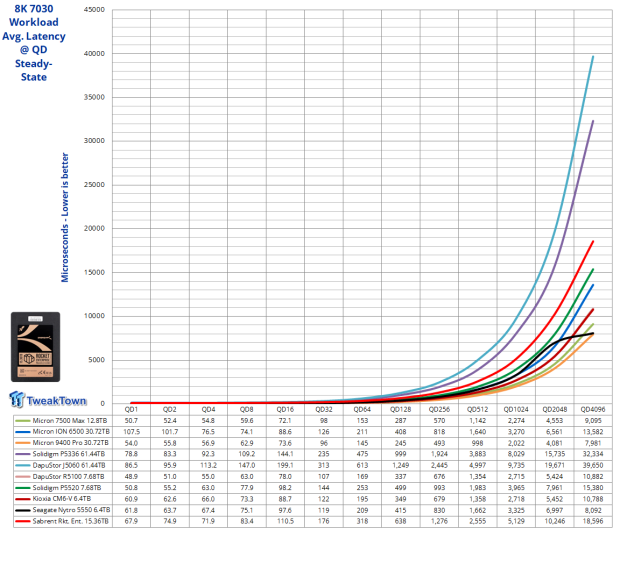Click the 199.1 QD16 value for DapuStor J5060

point(285,465)
